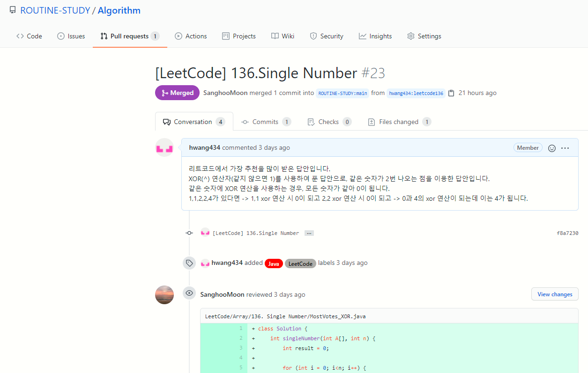Expand the commit description ellipsis button
This screenshot has width=588, height=373.
click(309, 233)
